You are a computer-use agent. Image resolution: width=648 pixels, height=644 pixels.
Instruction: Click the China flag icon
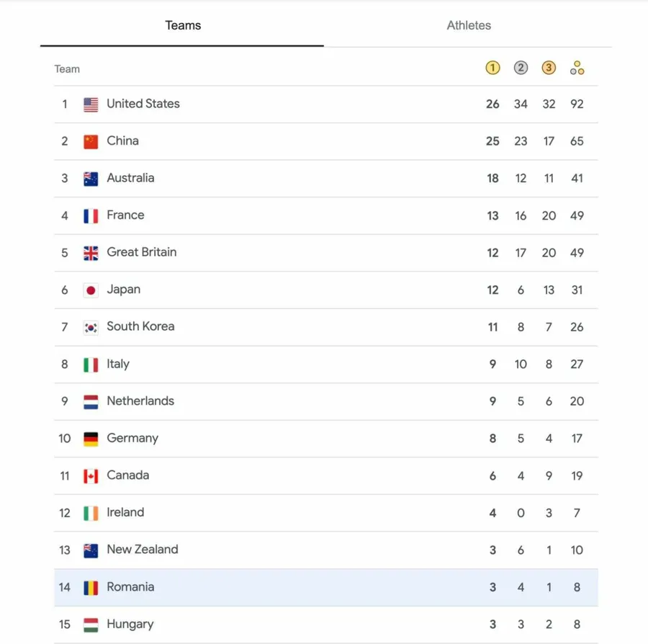[91, 141]
